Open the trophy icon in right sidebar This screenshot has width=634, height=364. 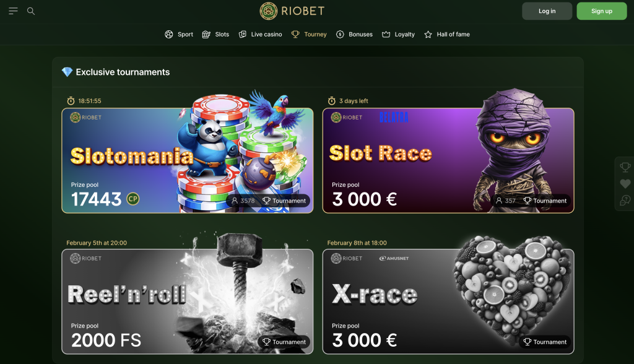pyautogui.click(x=625, y=167)
